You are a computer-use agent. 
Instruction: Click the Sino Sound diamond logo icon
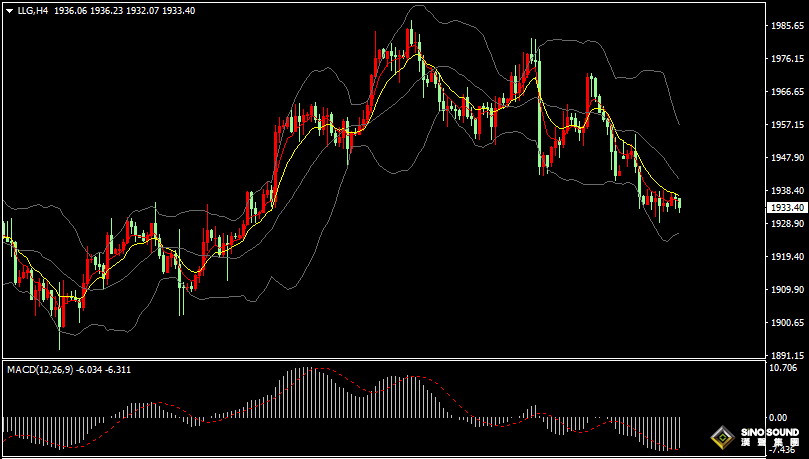tap(720, 437)
